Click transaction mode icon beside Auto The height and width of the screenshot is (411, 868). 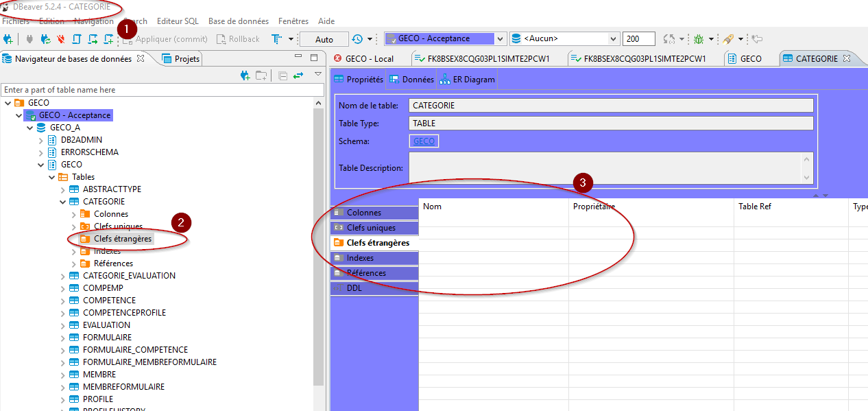click(x=277, y=39)
